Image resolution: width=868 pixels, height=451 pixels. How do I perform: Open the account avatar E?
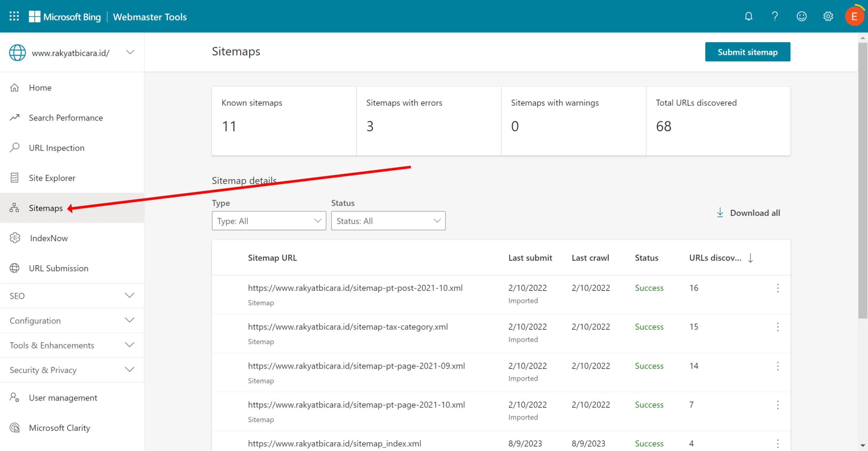854,16
